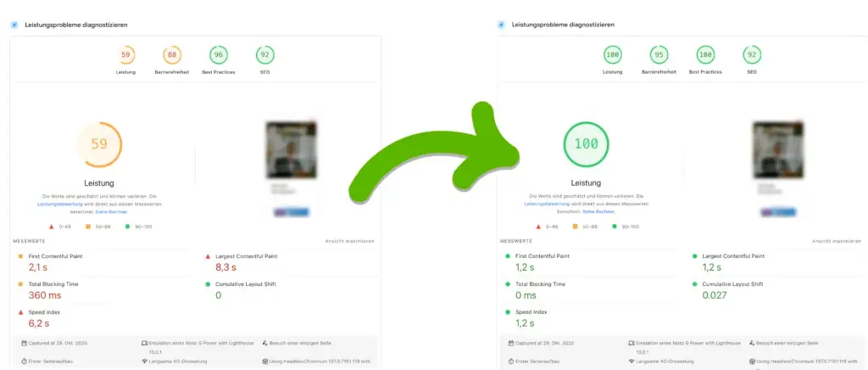Click the Chromium icon by Using HeadlessChromium in 59 report
The height and width of the screenshot is (370, 868).
coord(265,362)
